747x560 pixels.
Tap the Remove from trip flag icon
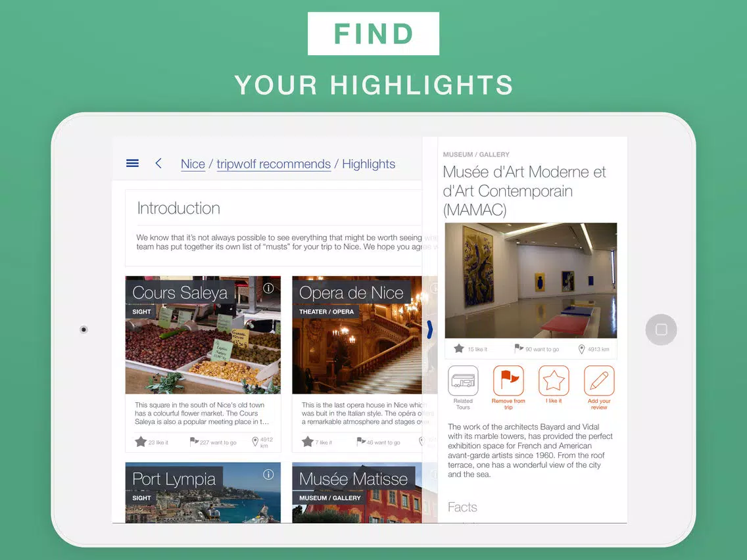tap(508, 381)
